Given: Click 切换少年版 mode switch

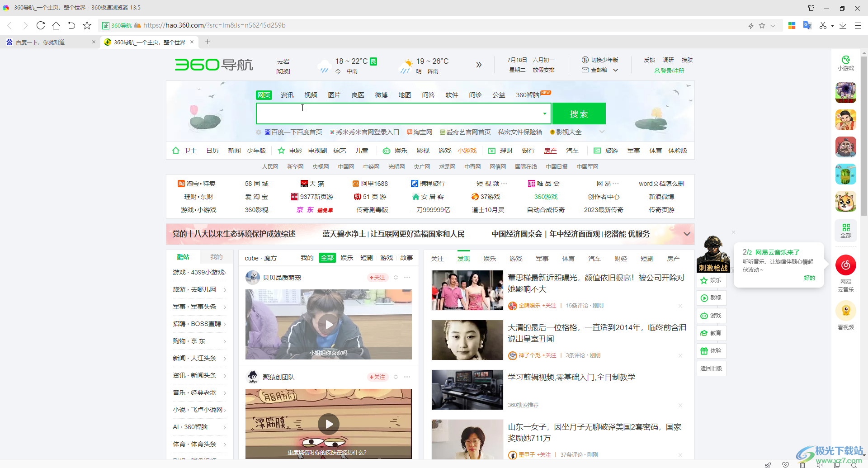Looking at the screenshot, I should click(600, 60).
